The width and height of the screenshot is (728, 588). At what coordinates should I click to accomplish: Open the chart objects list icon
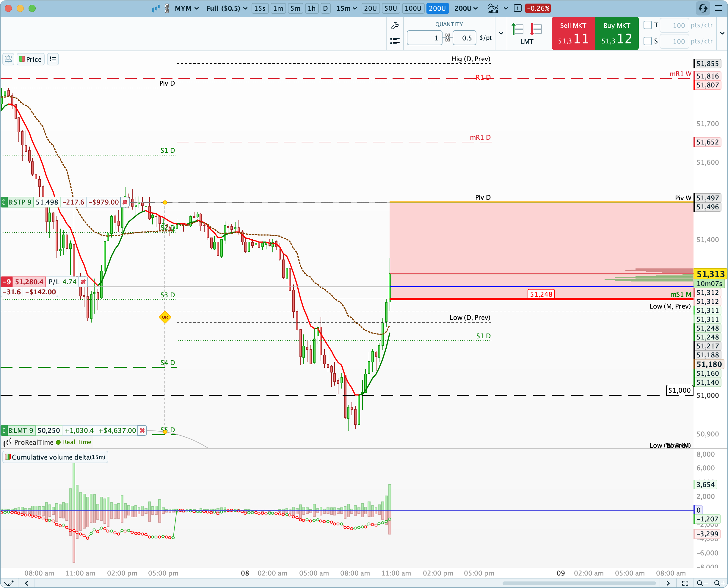[x=53, y=59]
